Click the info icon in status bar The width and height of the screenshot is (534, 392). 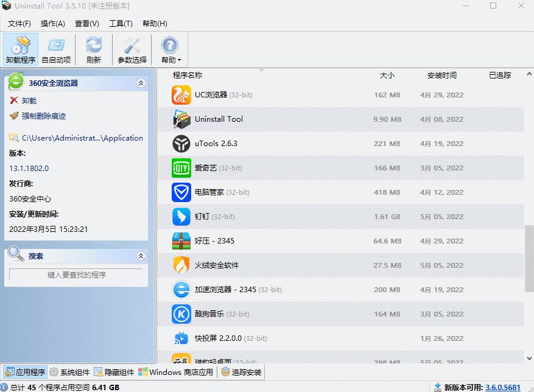click(4, 387)
